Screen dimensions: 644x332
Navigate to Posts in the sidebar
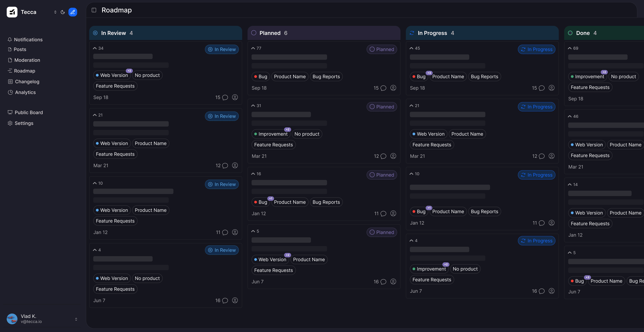coord(20,49)
